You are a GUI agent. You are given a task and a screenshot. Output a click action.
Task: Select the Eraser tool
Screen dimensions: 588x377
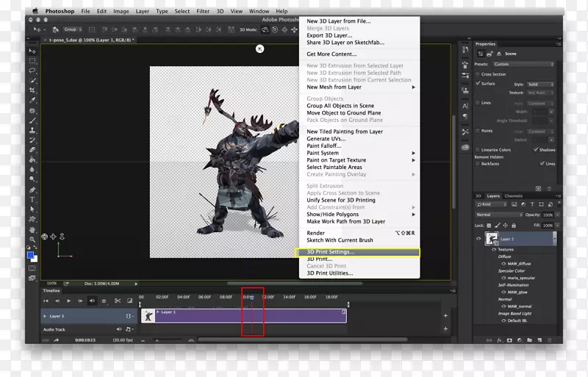tap(32, 150)
